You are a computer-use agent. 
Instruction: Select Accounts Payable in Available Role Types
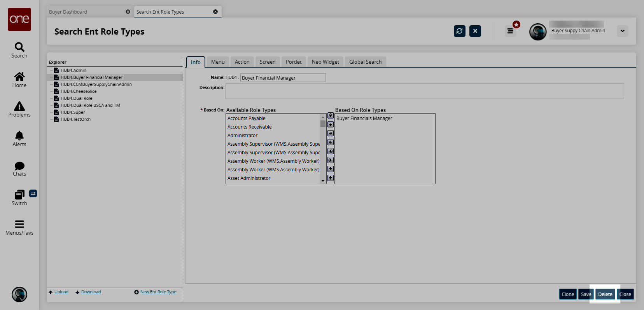click(x=247, y=118)
